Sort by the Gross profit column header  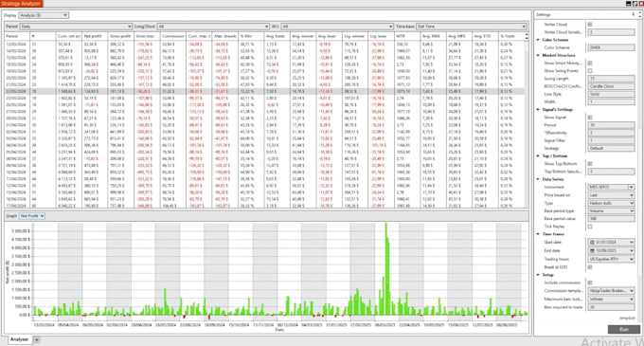click(121, 36)
